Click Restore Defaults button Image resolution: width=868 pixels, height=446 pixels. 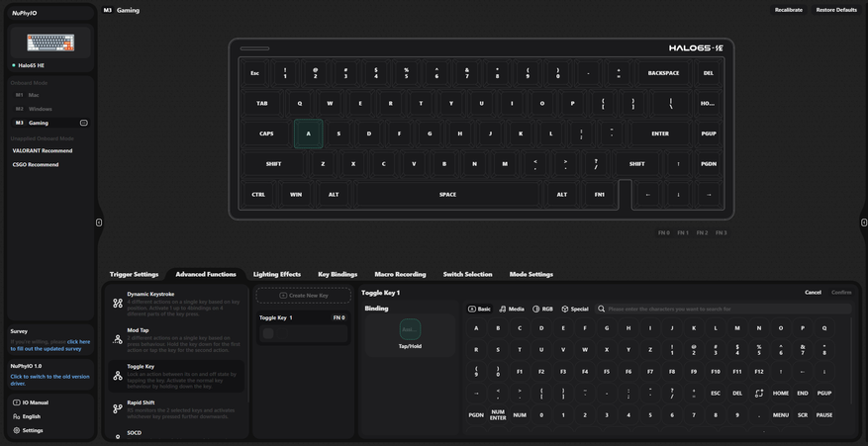836,10
